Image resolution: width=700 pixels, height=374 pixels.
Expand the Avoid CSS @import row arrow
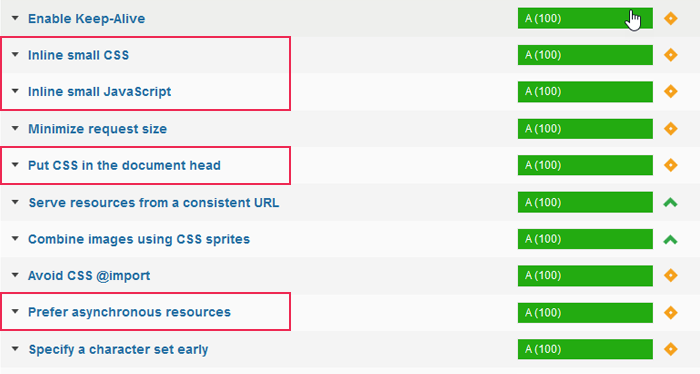[x=15, y=275]
